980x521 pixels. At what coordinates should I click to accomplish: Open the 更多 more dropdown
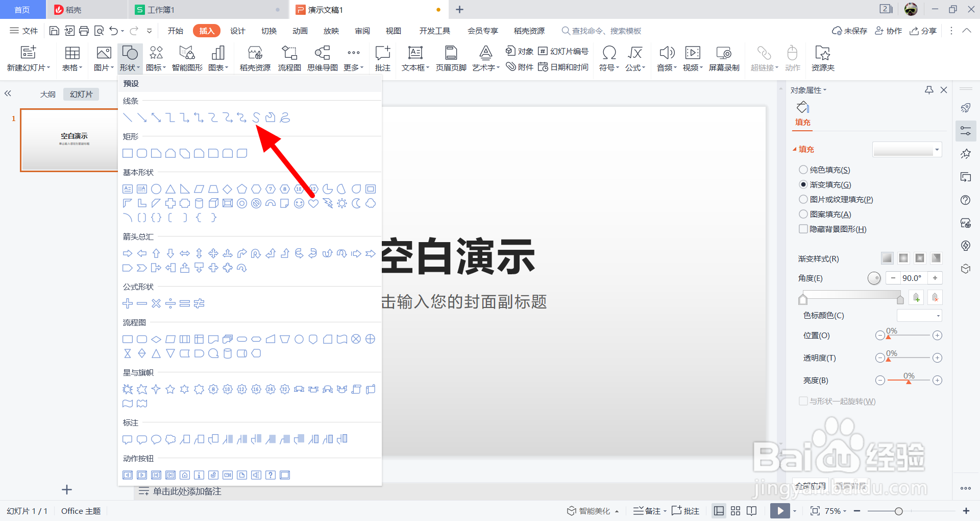click(353, 58)
